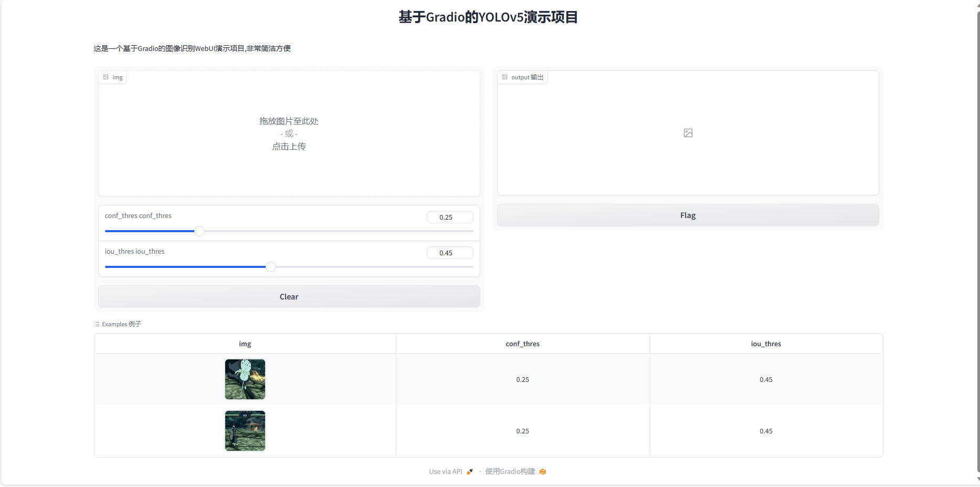Image resolution: width=980 pixels, height=487 pixels.
Task: Click the image icon beside the img label
Action: coord(106,77)
